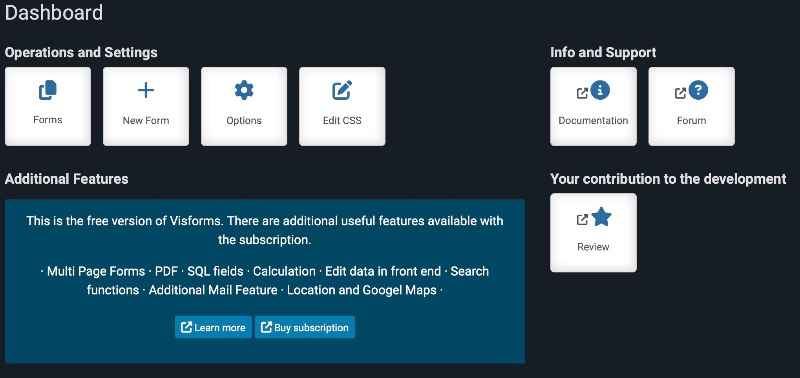This screenshot has width=800, height=378.
Task: Click the Buy subscription button text
Action: coord(311,327)
